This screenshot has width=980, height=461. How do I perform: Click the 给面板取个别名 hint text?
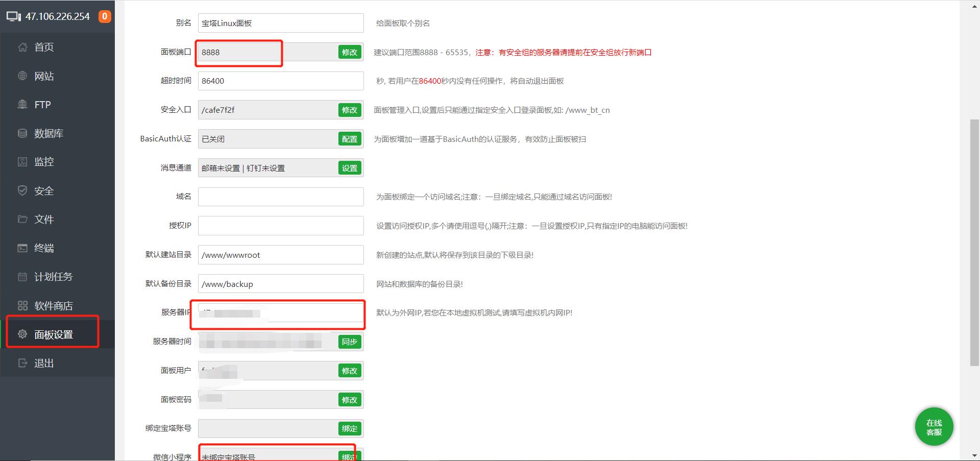click(x=403, y=23)
